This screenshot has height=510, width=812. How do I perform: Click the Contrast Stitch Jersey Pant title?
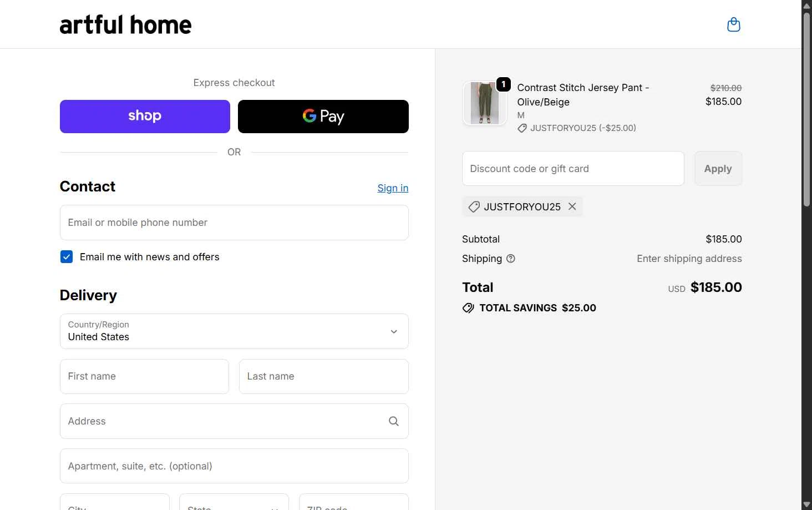pyautogui.click(x=583, y=95)
